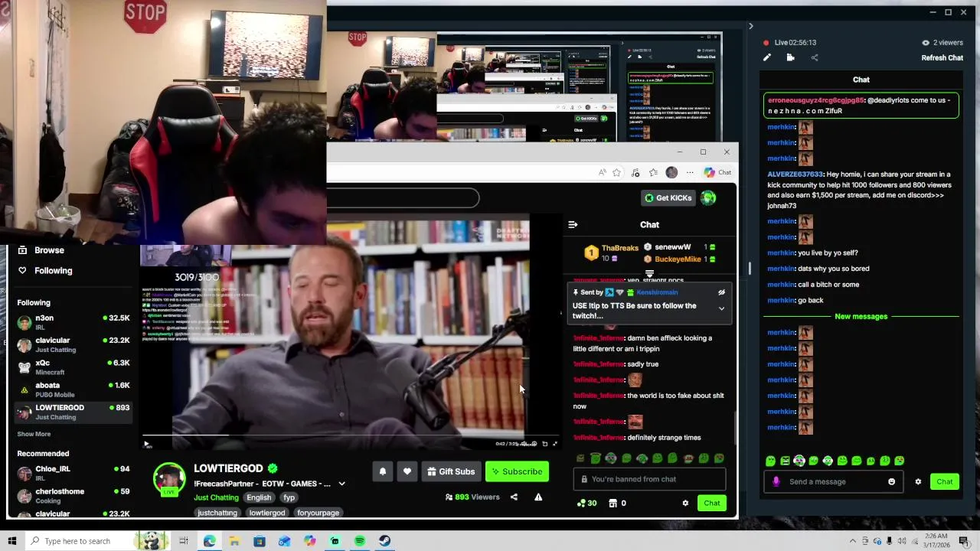This screenshot has height=551, width=980.
Task: Collapse the Kick chat with arrow icon
Action: point(573,224)
